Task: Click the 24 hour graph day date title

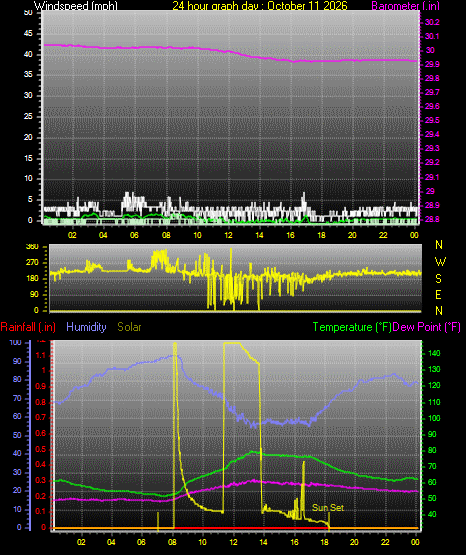Action: click(260, 6)
